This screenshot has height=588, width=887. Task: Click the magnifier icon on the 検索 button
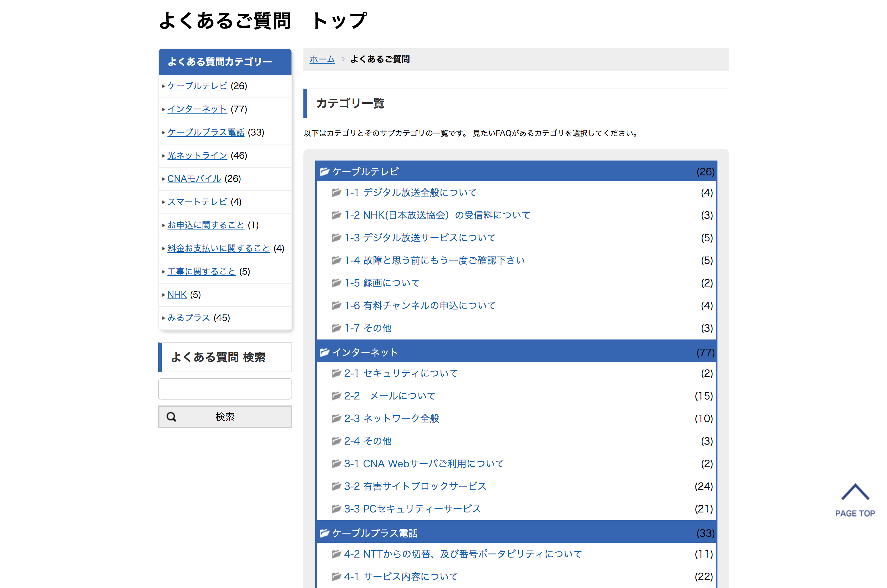(171, 417)
